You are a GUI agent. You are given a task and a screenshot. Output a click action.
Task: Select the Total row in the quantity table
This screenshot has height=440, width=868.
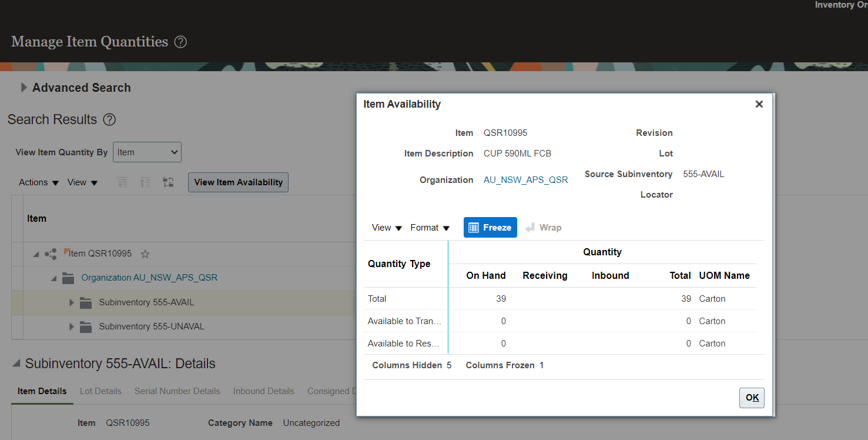[x=377, y=298]
